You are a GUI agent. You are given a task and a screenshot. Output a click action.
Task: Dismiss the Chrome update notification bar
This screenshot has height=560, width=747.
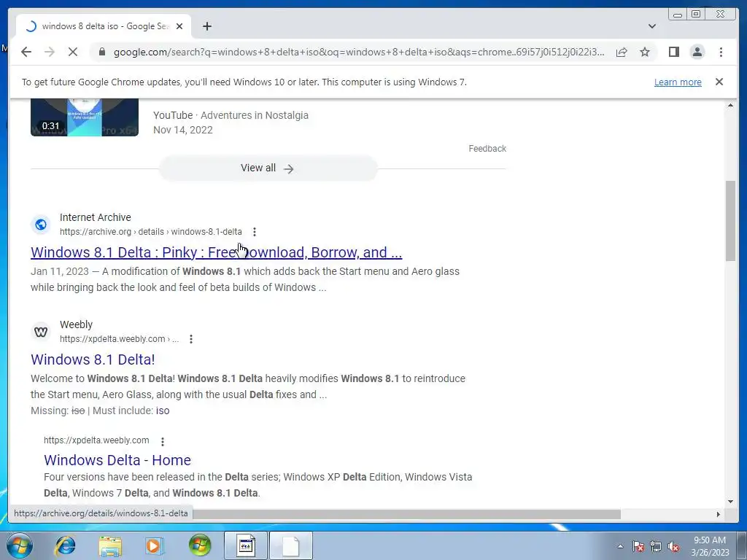tap(719, 82)
